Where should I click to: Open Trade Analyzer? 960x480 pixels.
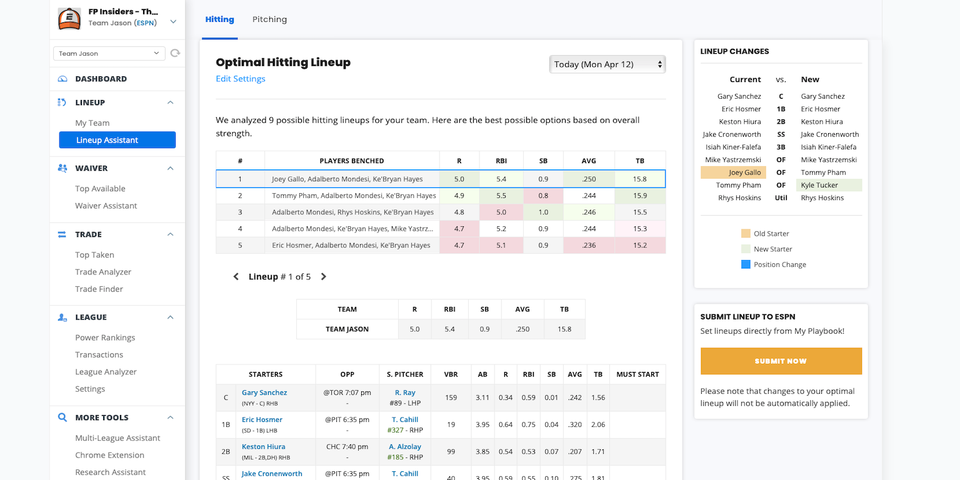(x=103, y=272)
